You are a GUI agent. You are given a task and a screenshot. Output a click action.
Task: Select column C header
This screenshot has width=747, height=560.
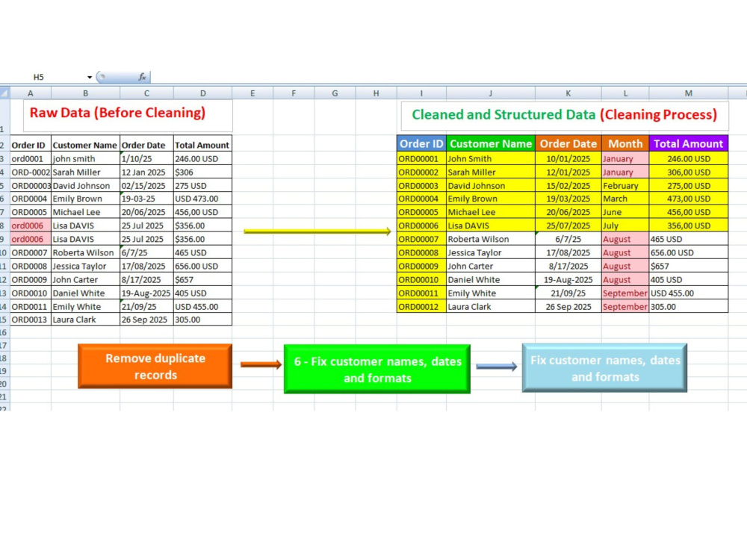(x=146, y=93)
